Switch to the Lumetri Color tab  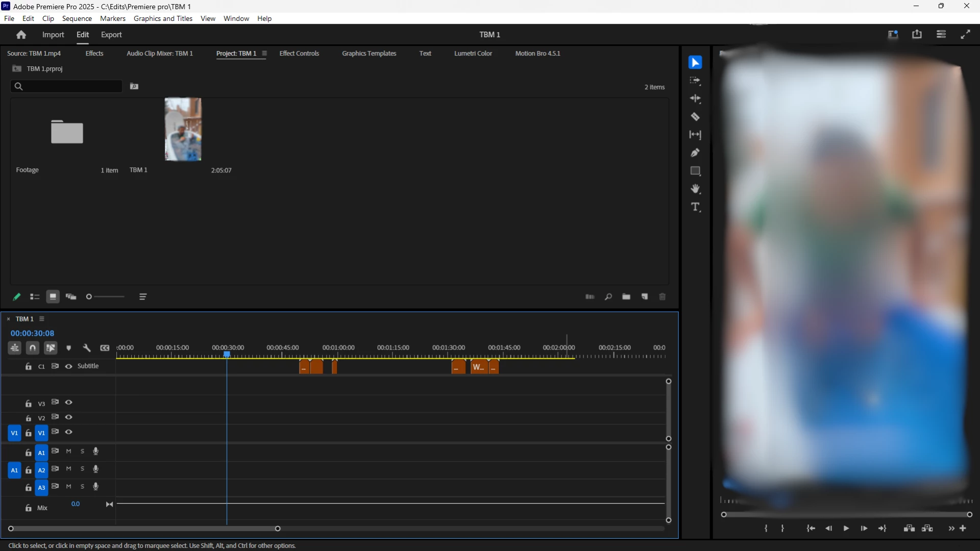point(473,54)
